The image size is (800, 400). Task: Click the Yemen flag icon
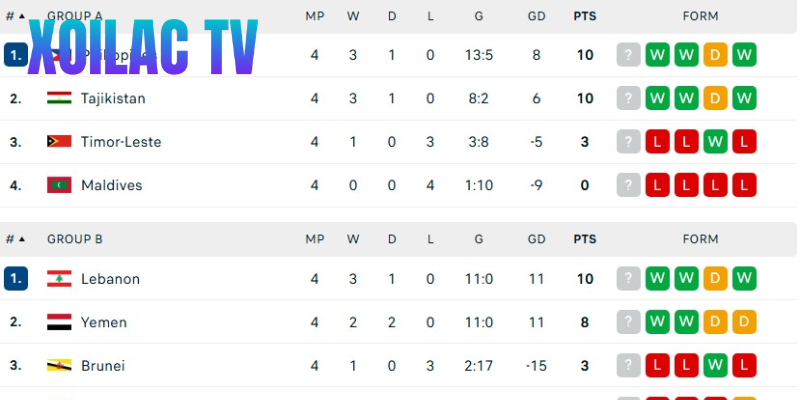[59, 323]
